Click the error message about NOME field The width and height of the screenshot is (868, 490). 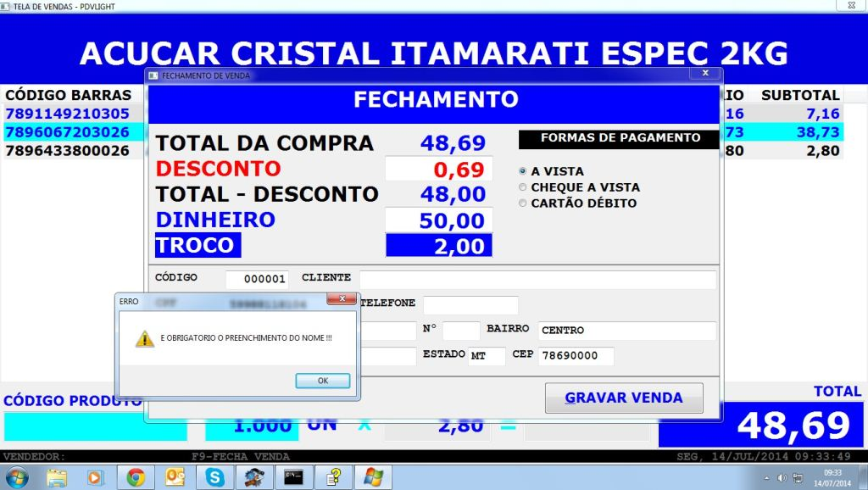pyautogui.click(x=247, y=337)
